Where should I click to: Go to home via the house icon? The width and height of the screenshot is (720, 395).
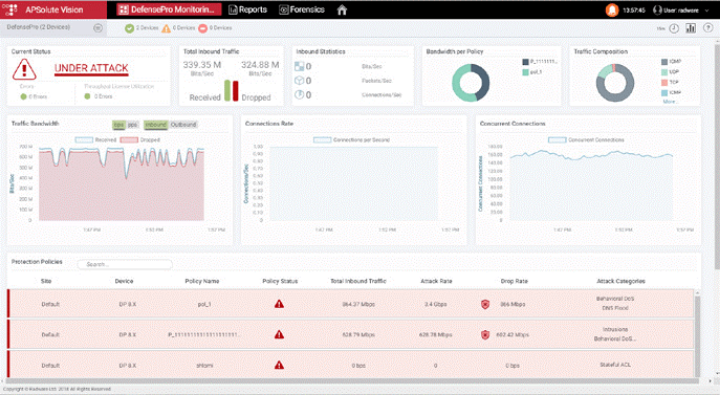pos(342,10)
